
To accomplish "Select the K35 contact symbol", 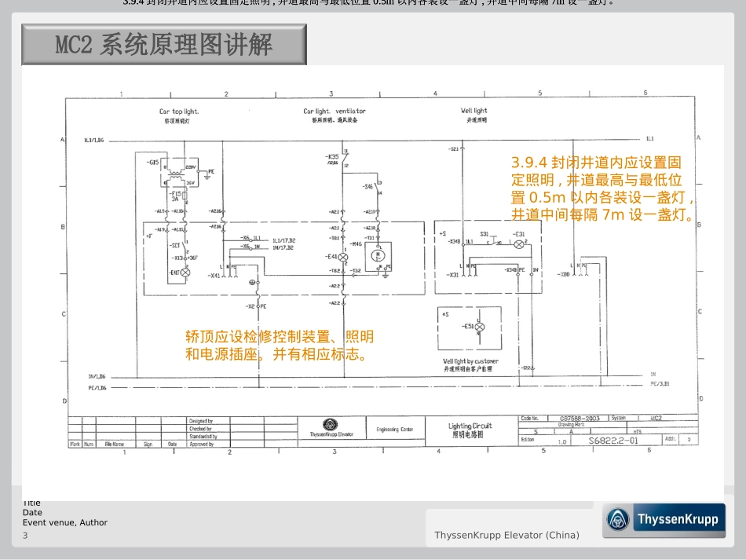I will click(345, 159).
